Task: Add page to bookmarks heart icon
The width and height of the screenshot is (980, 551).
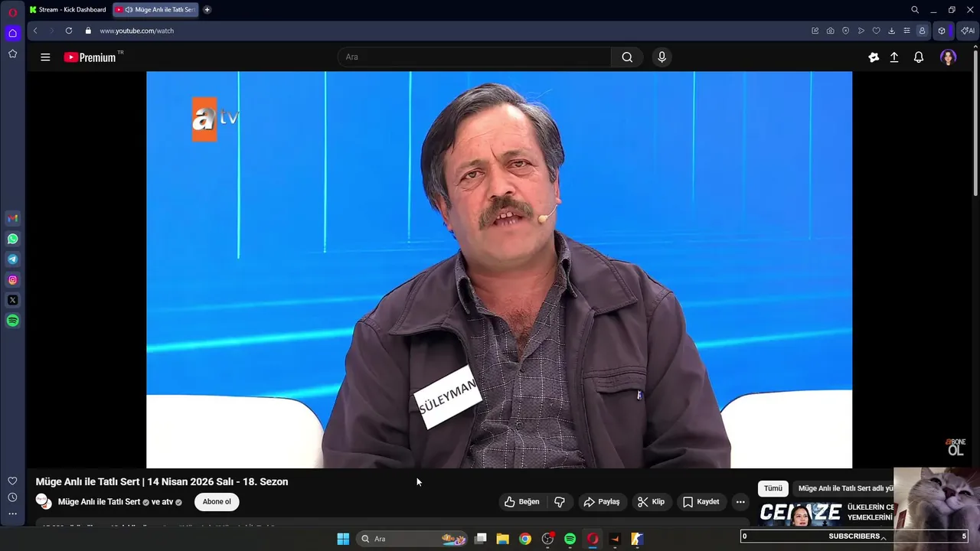Action: click(x=877, y=31)
